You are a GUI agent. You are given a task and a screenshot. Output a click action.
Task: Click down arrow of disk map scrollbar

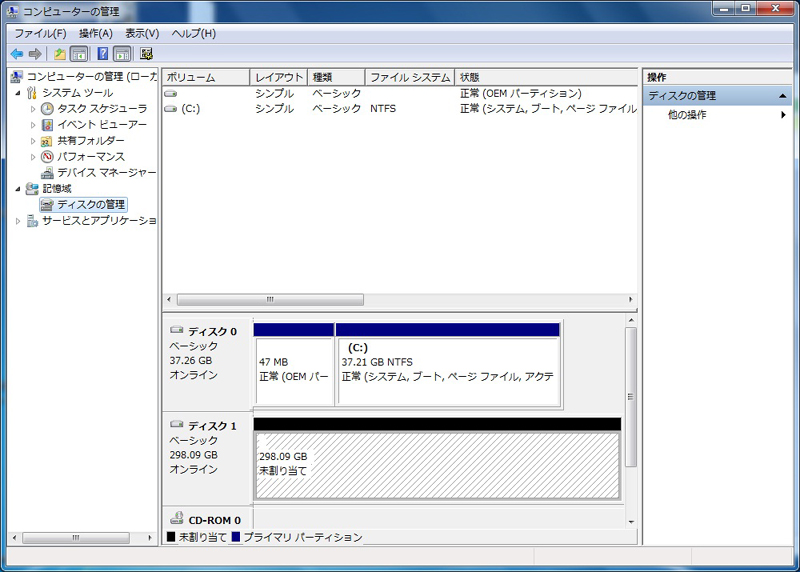[x=631, y=521]
